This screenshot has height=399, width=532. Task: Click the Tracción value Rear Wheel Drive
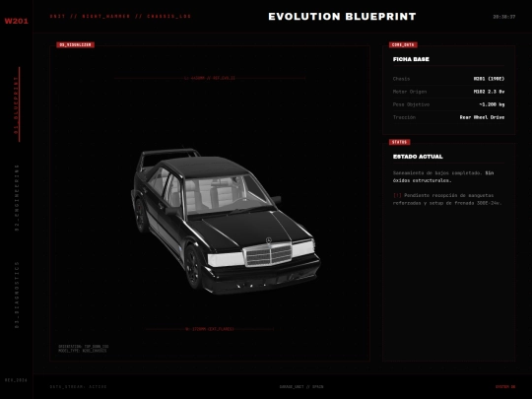tap(482, 117)
